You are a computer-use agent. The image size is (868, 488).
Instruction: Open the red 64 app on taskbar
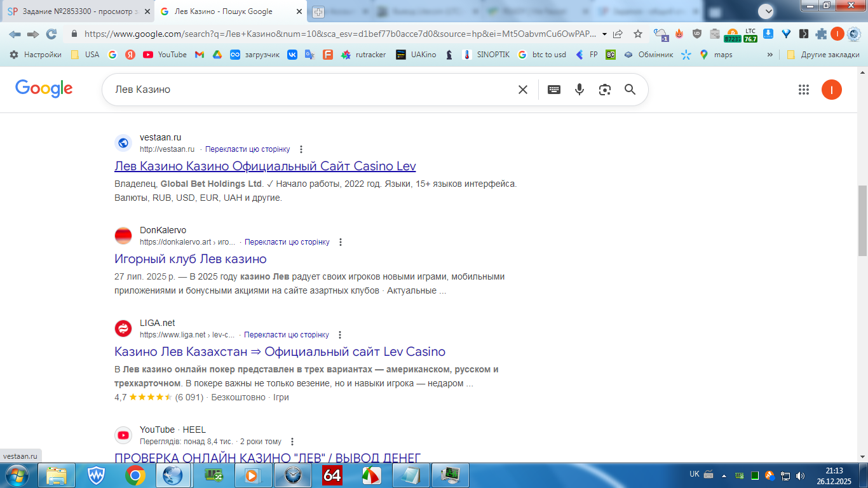click(332, 475)
